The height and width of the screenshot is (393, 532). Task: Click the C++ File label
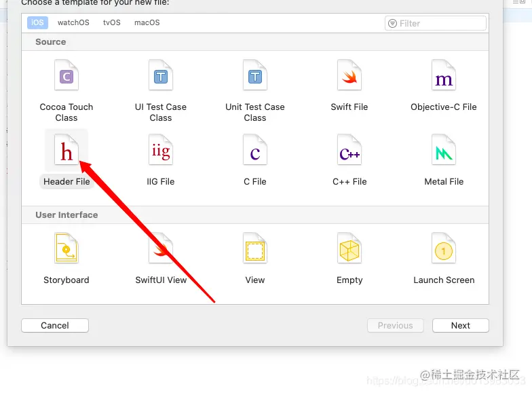click(x=349, y=182)
